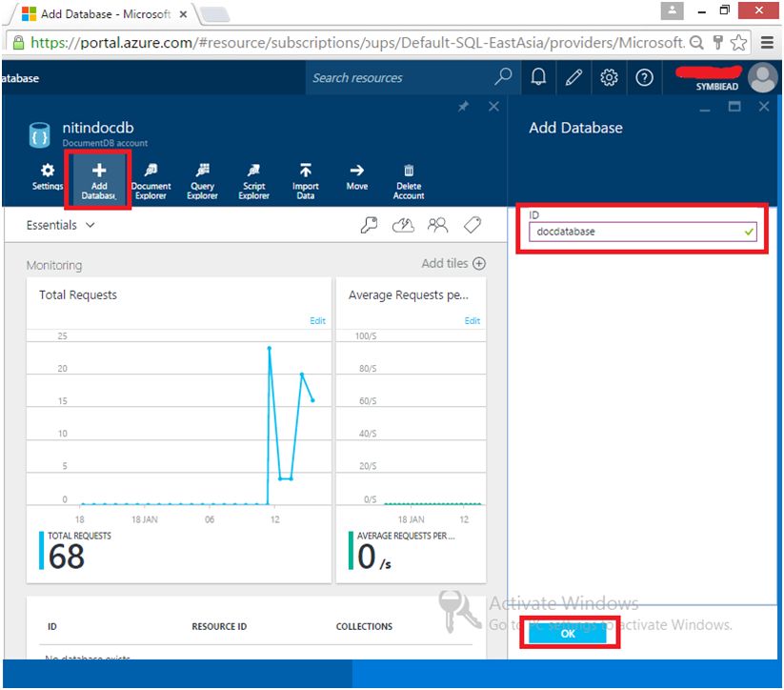Click Add tiles
The image size is (784, 690).
tap(453, 263)
